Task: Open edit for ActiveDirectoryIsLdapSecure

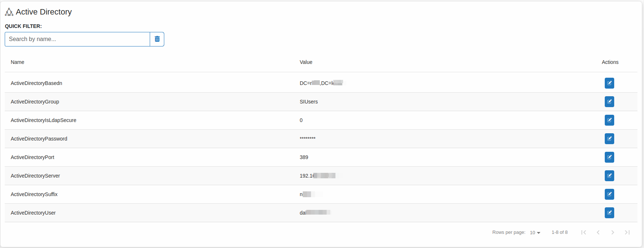Action: click(x=609, y=120)
